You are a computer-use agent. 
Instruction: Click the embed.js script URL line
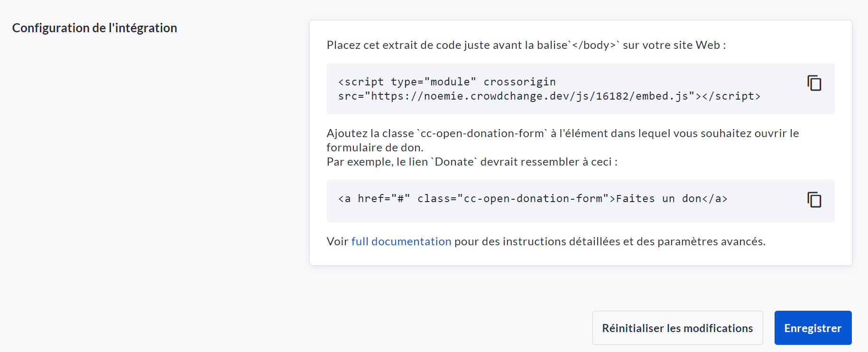tap(549, 96)
